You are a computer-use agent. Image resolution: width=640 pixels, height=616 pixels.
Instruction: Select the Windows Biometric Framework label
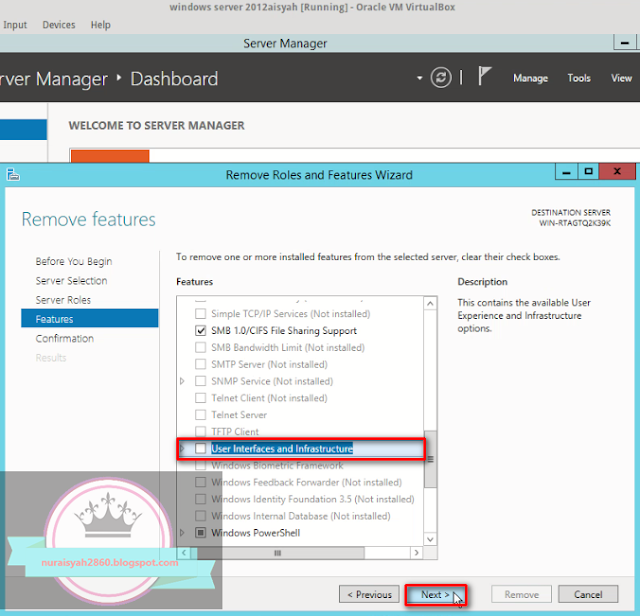point(278,465)
